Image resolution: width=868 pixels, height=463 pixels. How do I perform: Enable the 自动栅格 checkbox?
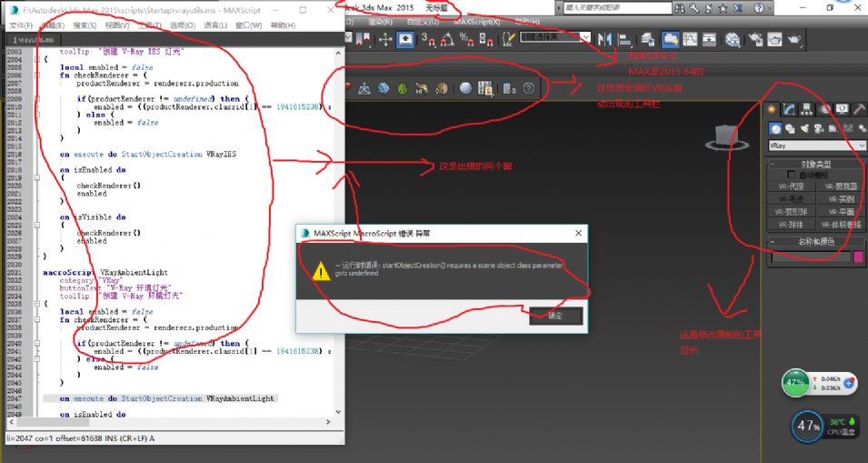click(791, 175)
